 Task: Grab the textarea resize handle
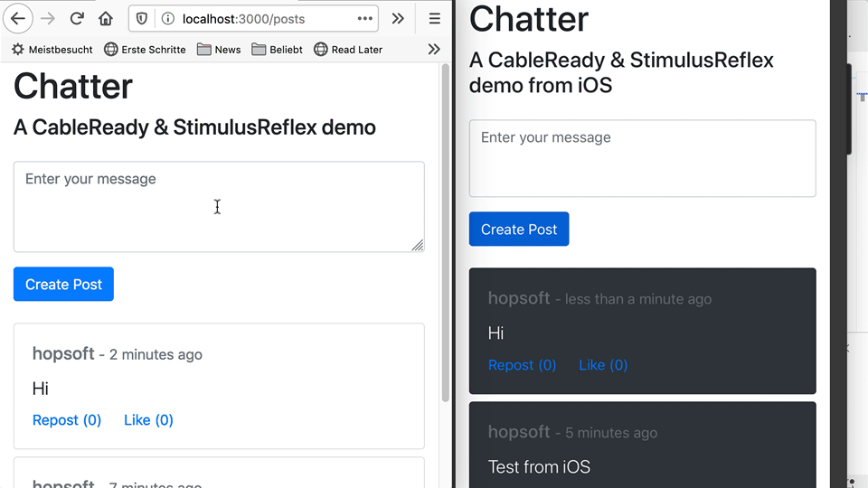click(418, 245)
